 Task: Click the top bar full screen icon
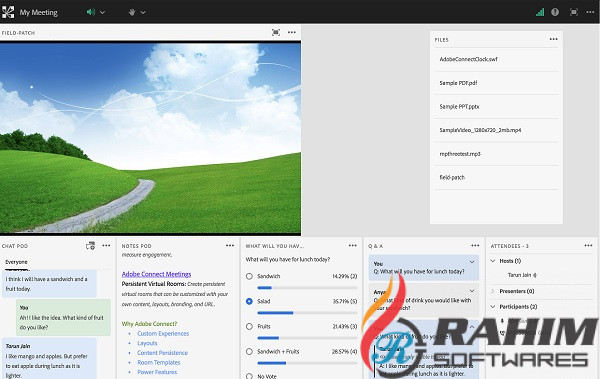pos(574,12)
